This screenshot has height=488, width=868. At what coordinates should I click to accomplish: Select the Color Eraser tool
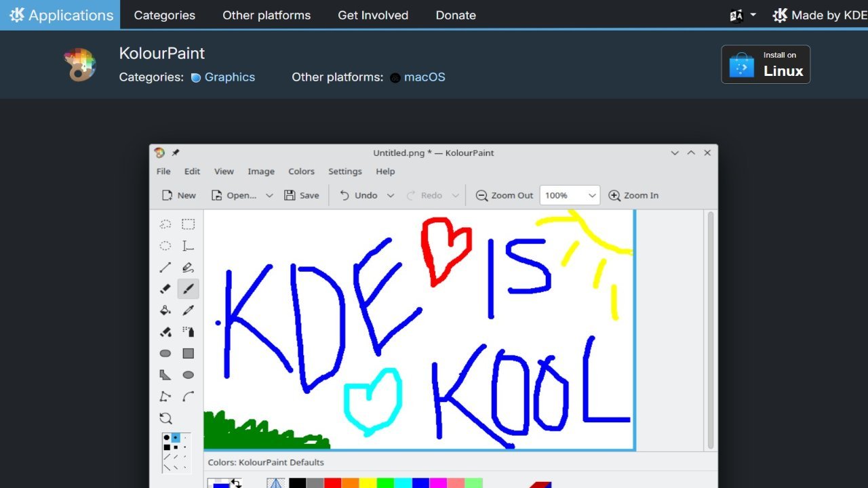[165, 332]
